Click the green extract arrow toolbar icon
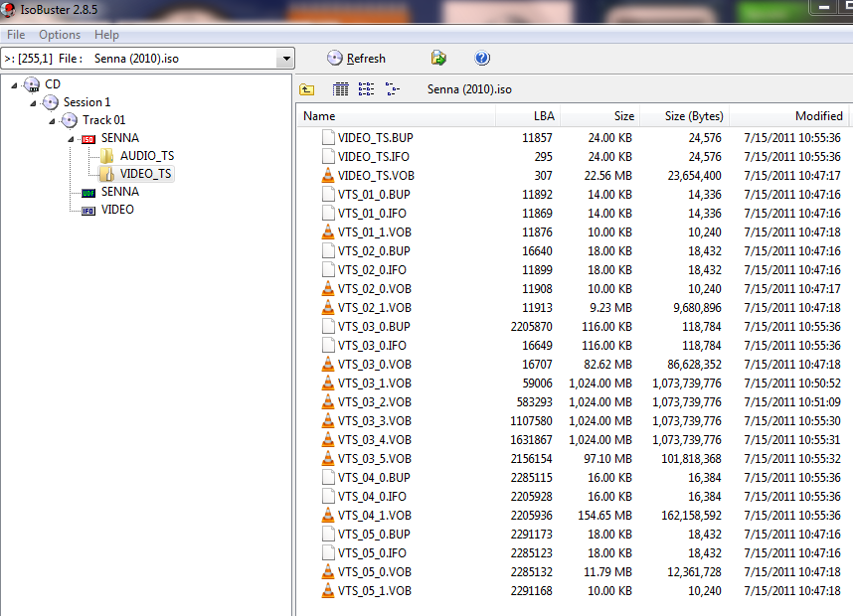 438,58
